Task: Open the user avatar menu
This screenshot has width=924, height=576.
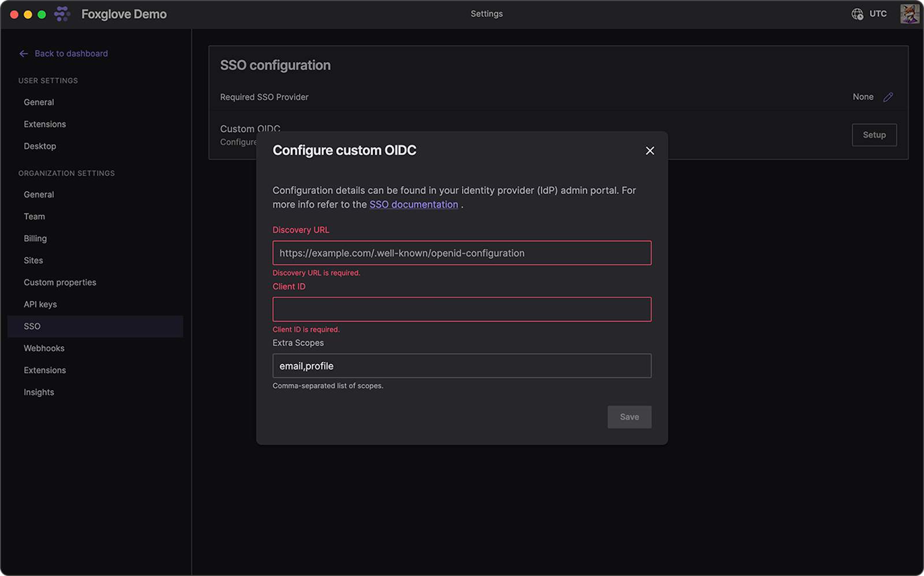Action: coord(909,14)
